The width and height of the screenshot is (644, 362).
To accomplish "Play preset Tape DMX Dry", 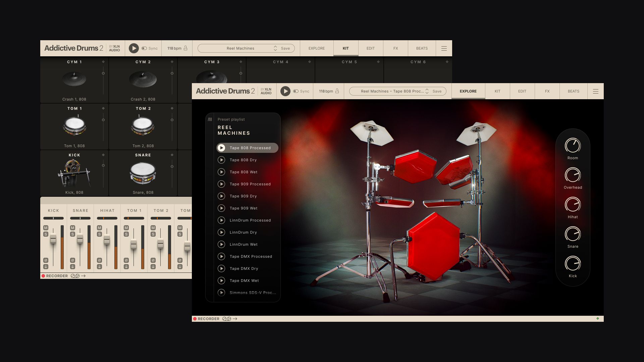I will tap(221, 268).
